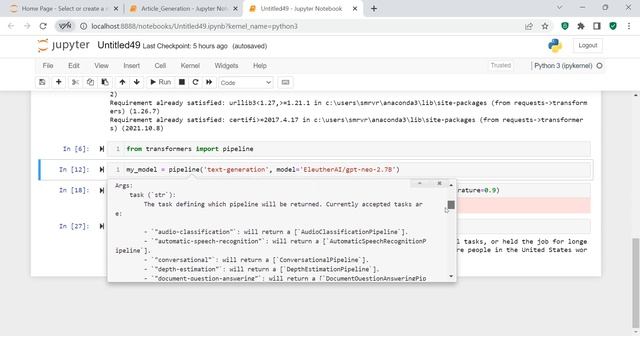Click the 'Args:' heading in tooltip

click(124, 186)
